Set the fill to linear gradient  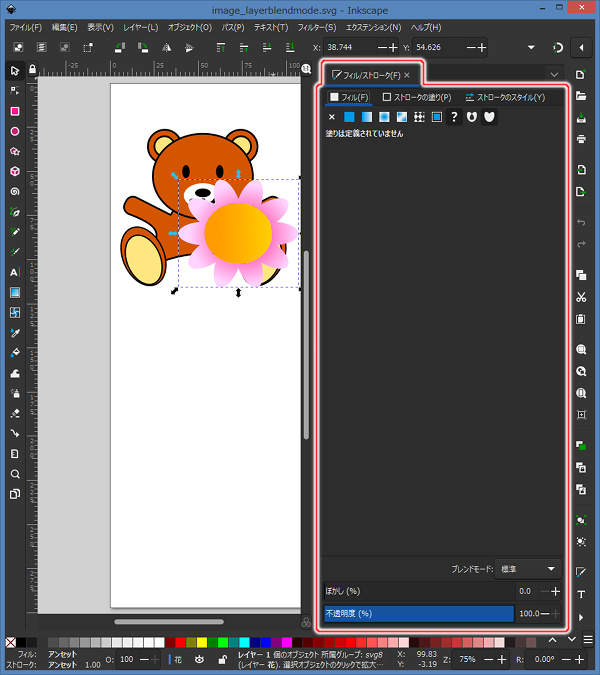366,117
